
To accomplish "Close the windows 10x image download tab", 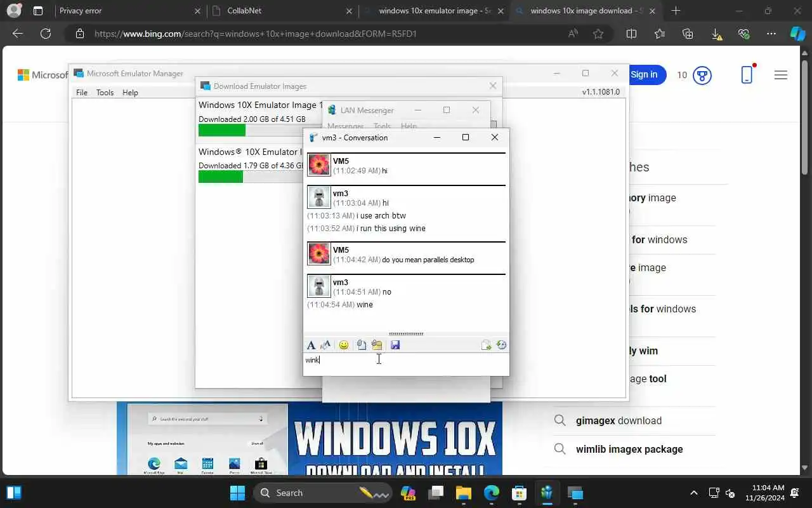I will point(653,11).
